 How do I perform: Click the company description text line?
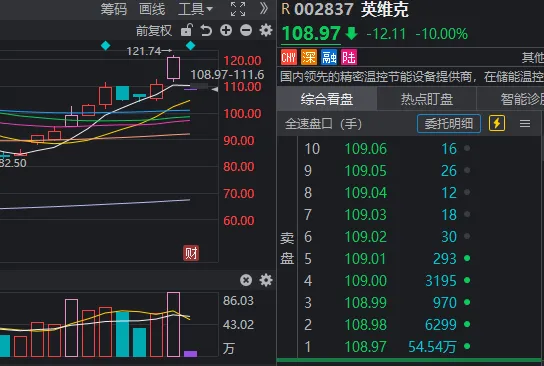[x=411, y=77]
